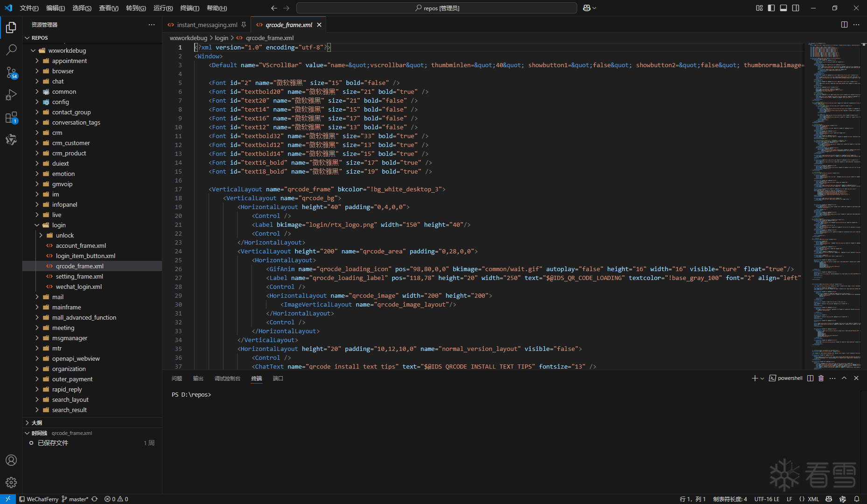Viewport: 867px width, 504px height.
Task: Click UTF-16 LE encoding in status bar
Action: click(x=767, y=499)
